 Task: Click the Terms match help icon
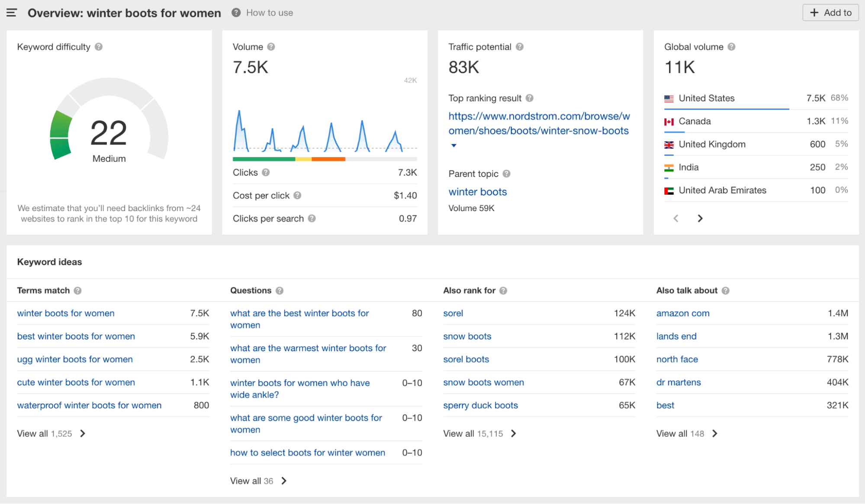point(77,291)
